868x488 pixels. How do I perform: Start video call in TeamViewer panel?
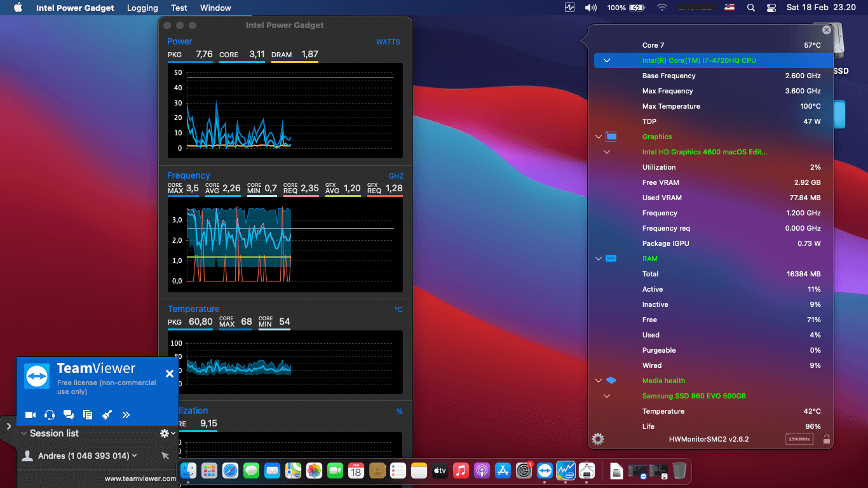pos(30,415)
